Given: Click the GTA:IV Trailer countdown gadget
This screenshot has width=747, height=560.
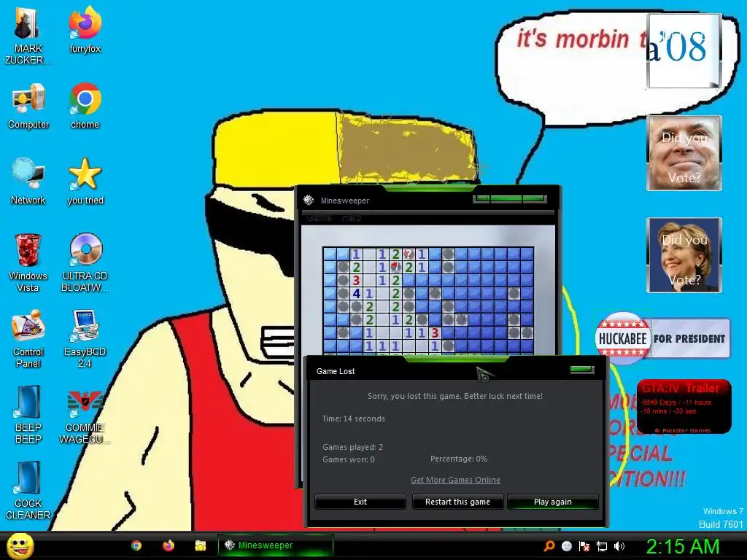Looking at the screenshot, I should click(684, 406).
